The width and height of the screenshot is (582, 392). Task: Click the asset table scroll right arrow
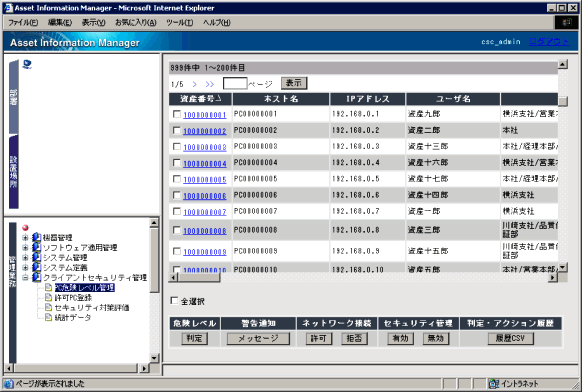(x=553, y=277)
